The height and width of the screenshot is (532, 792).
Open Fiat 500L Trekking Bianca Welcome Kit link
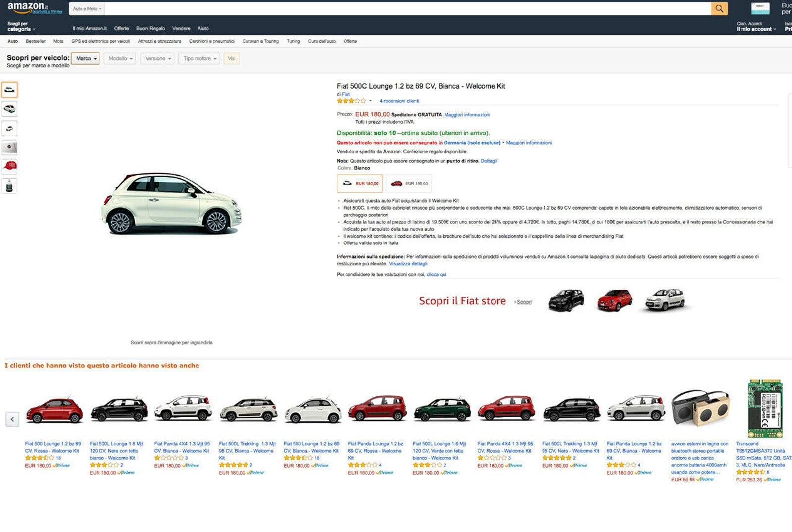tap(247, 451)
